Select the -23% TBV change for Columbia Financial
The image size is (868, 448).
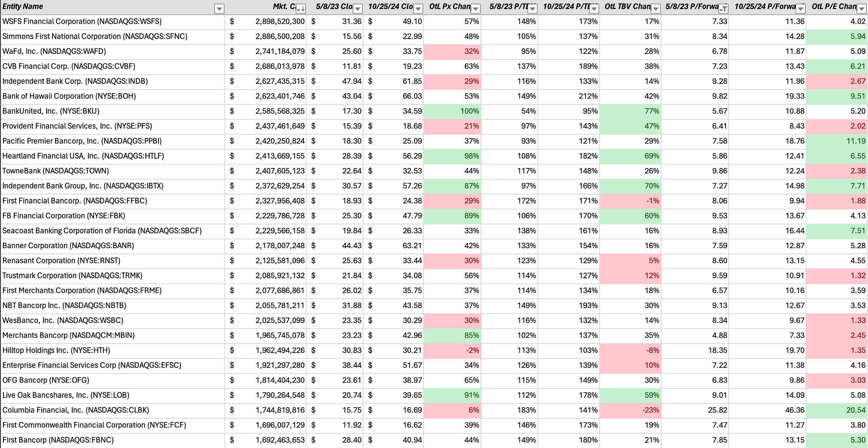(630, 410)
